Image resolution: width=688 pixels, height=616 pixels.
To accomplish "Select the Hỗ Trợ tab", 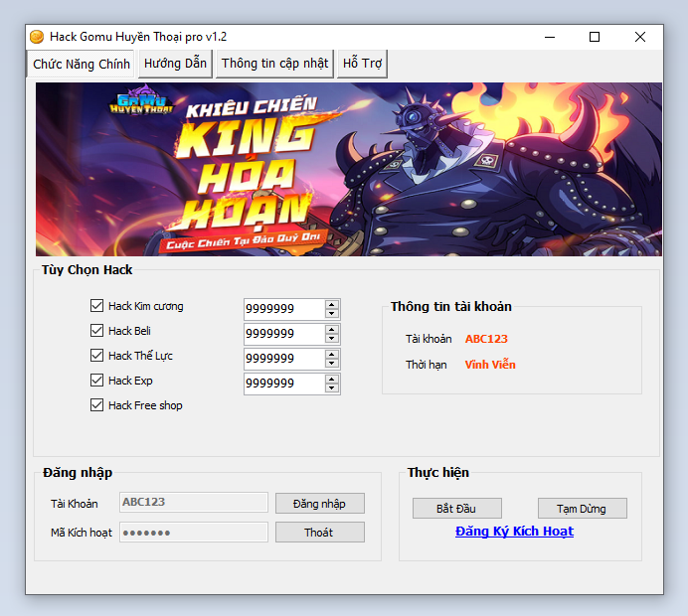I will tap(362, 64).
